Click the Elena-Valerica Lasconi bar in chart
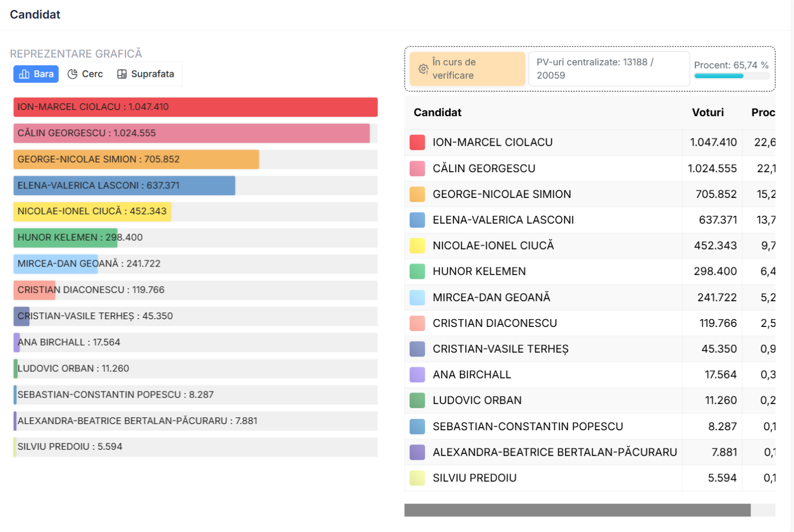The height and width of the screenshot is (532, 794). [x=124, y=185]
